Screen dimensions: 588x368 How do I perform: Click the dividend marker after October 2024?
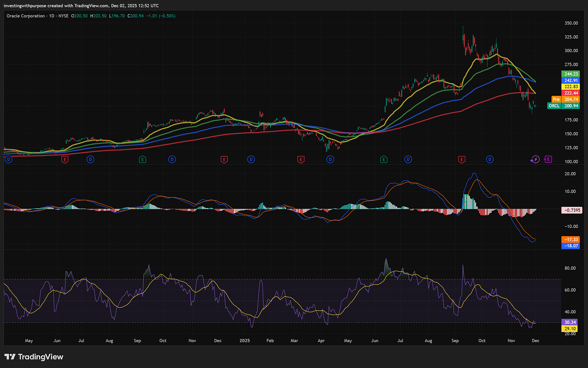tap(172, 160)
